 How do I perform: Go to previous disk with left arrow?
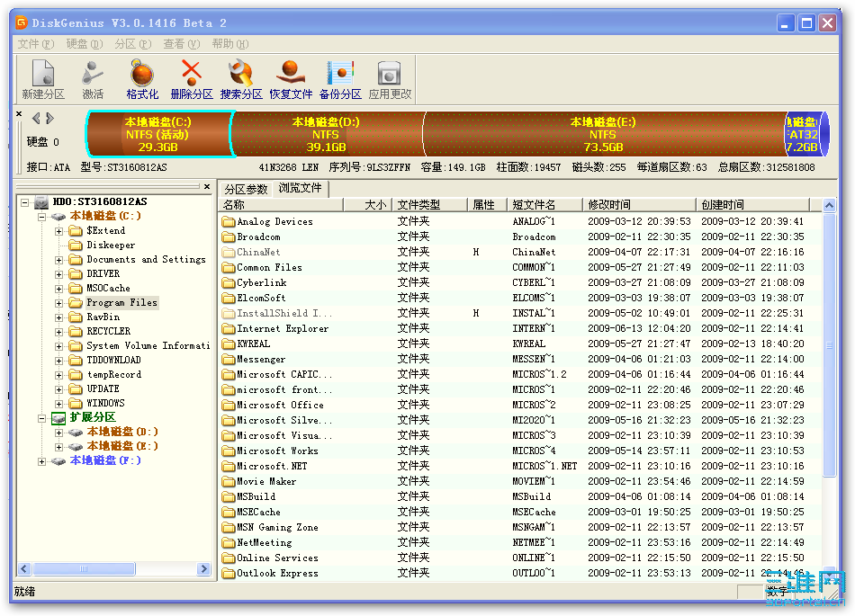pyautogui.click(x=36, y=118)
